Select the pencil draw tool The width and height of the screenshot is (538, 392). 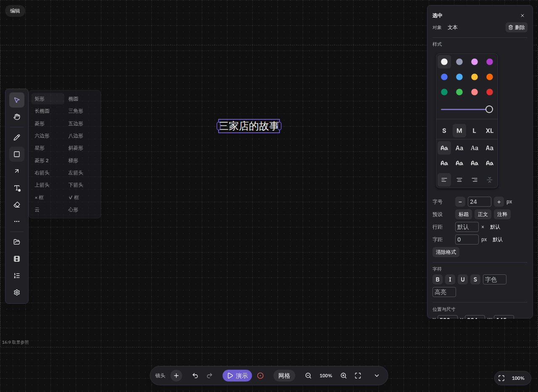pos(17,137)
